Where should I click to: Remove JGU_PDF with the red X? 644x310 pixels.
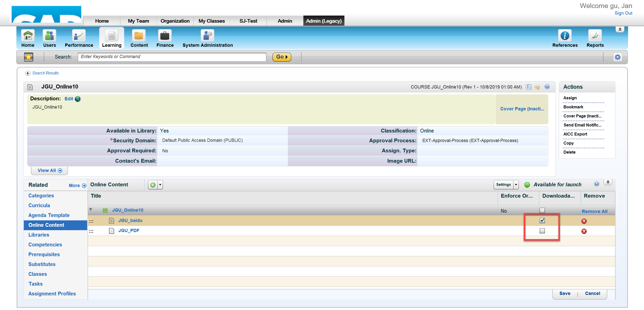[584, 231]
